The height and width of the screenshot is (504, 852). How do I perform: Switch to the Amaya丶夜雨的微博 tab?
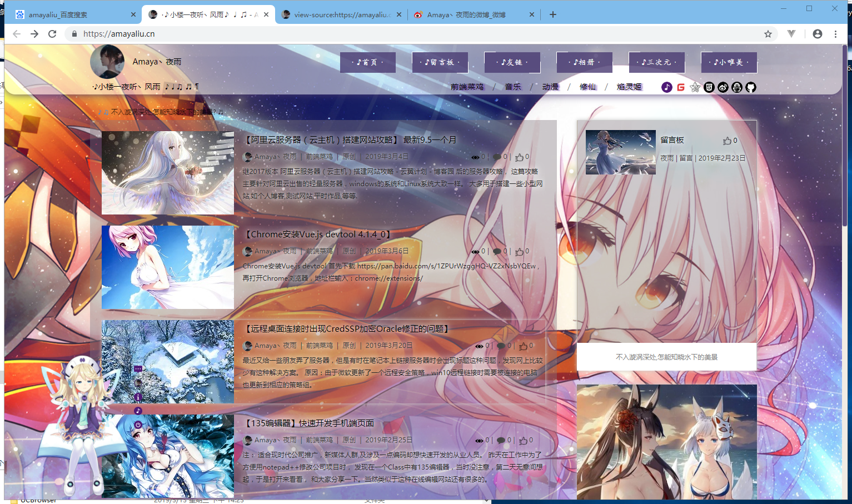474,15
